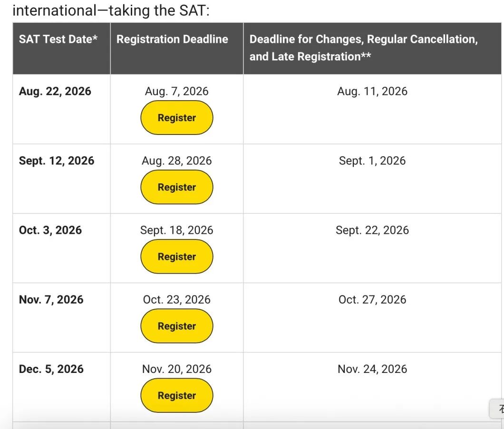
Task: Click Register for Dec. 5, 2026 test
Action: coord(177,395)
